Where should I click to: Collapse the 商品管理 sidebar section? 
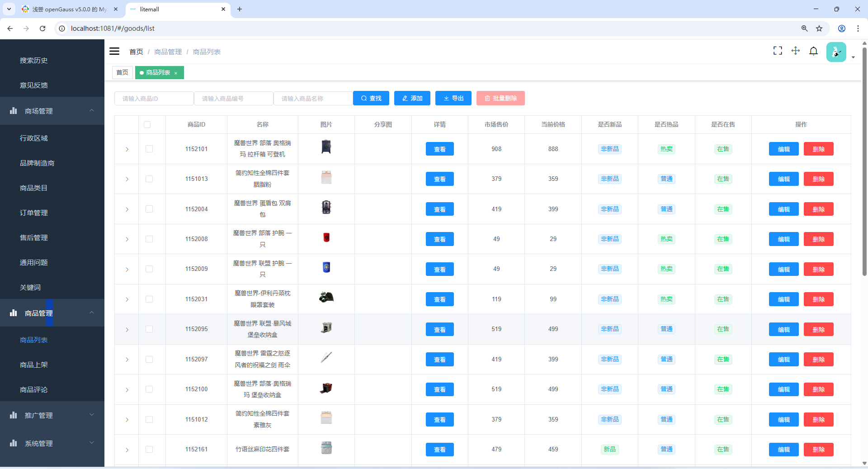coord(52,313)
